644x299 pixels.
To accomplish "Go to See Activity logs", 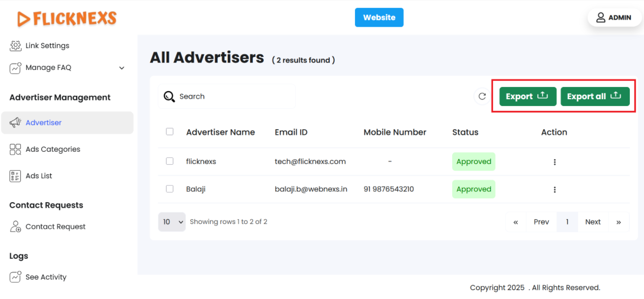I will [x=46, y=277].
